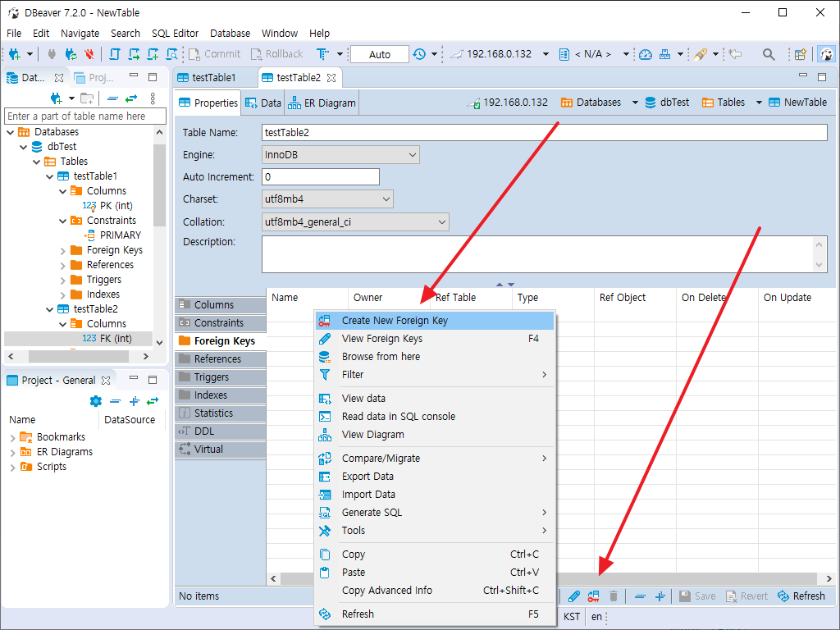
Task: Click the create foreign key icon in bottom toolbar
Action: click(594, 596)
